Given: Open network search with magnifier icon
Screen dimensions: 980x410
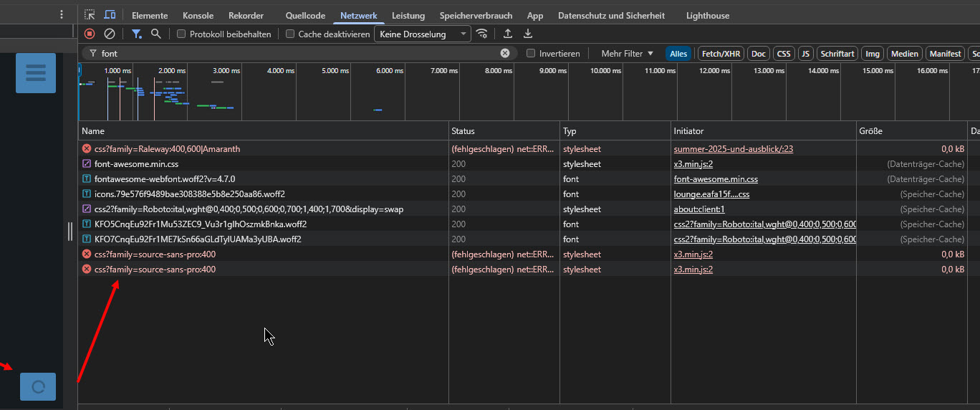Looking at the screenshot, I should click(155, 34).
